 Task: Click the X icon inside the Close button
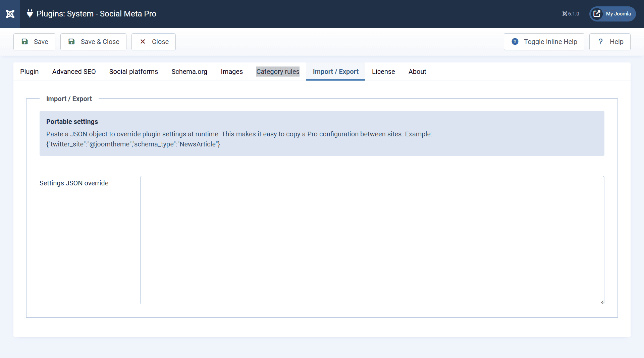click(x=143, y=42)
